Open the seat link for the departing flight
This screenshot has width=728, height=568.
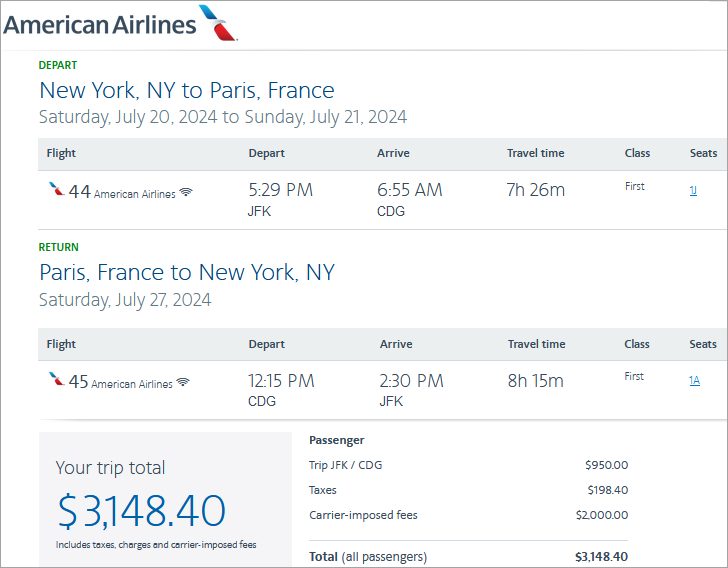pyautogui.click(x=693, y=190)
